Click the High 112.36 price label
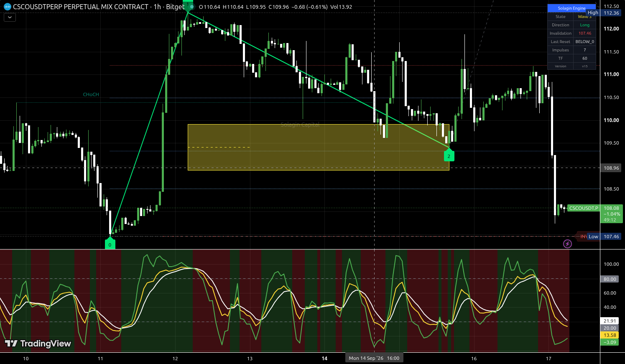Screen dimensions: 625x364 [603, 13]
